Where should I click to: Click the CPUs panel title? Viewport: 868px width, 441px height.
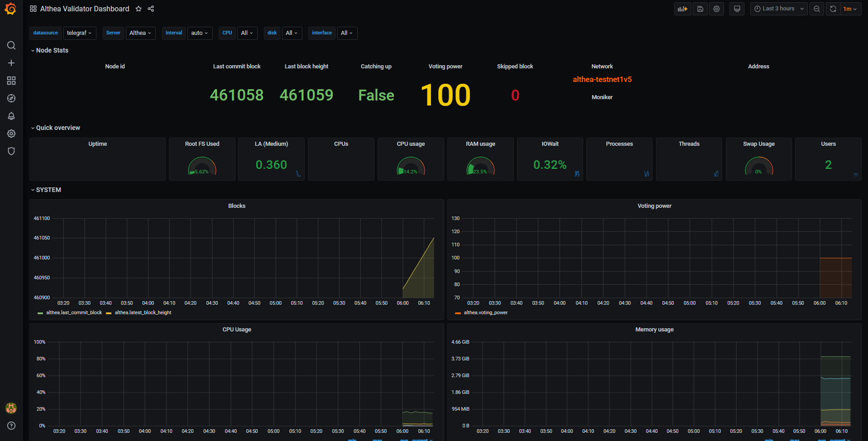point(341,144)
